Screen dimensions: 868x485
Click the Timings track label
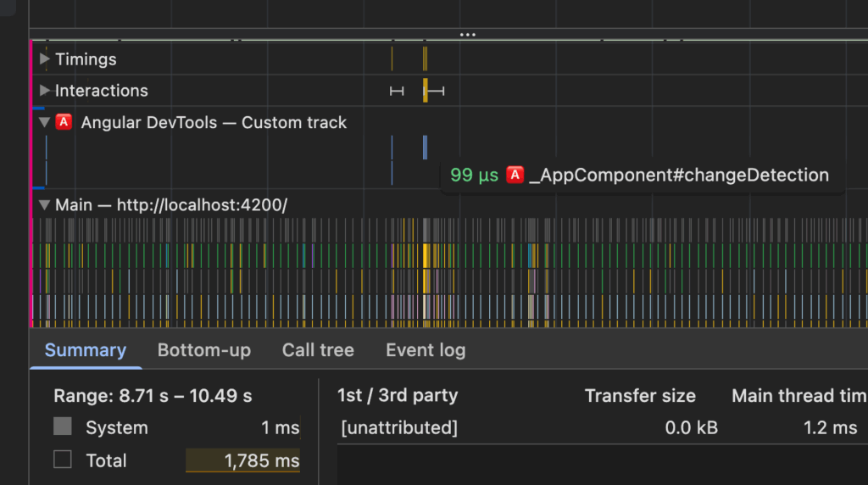click(x=86, y=59)
